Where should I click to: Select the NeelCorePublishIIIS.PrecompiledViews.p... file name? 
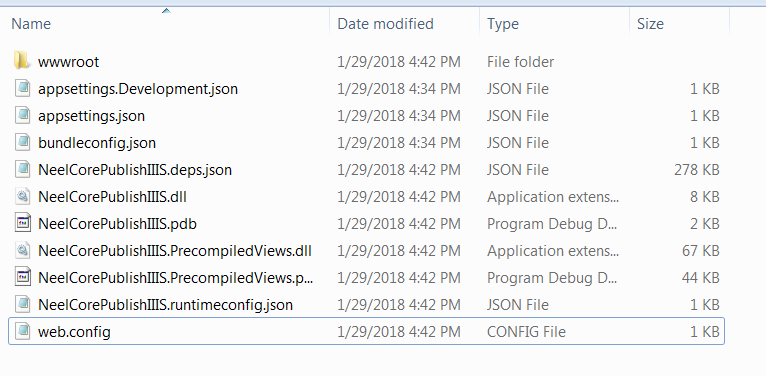(175, 277)
